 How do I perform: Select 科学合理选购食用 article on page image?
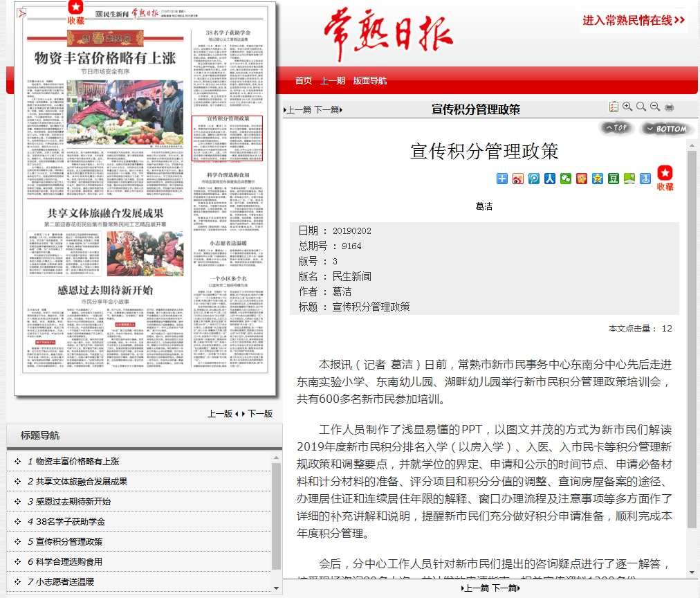(228, 201)
